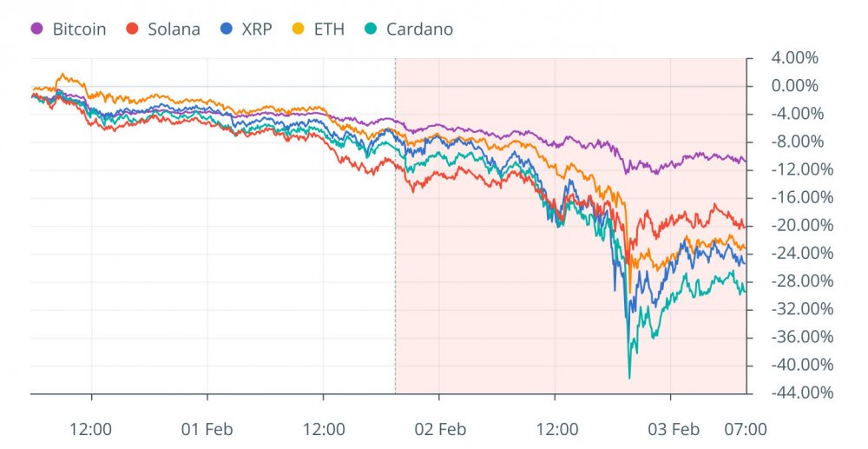Show or hide the Cardano legend label
The image size is (868, 449).
tap(420, 30)
